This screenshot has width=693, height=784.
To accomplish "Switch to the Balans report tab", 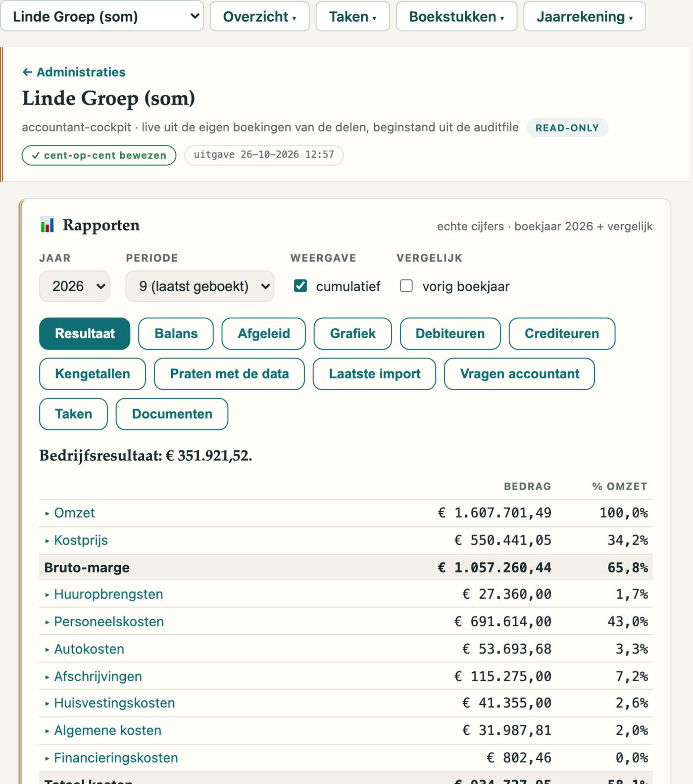I will [x=176, y=334].
